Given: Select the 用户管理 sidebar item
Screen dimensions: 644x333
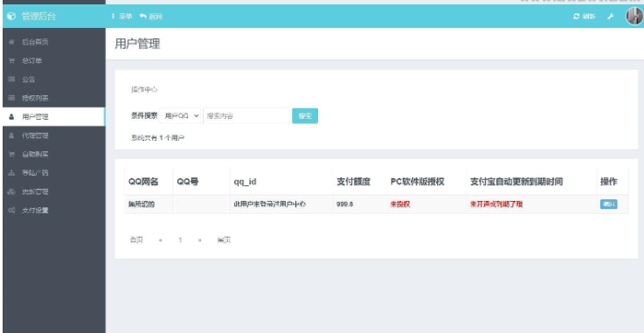Looking at the screenshot, I should point(54,116).
